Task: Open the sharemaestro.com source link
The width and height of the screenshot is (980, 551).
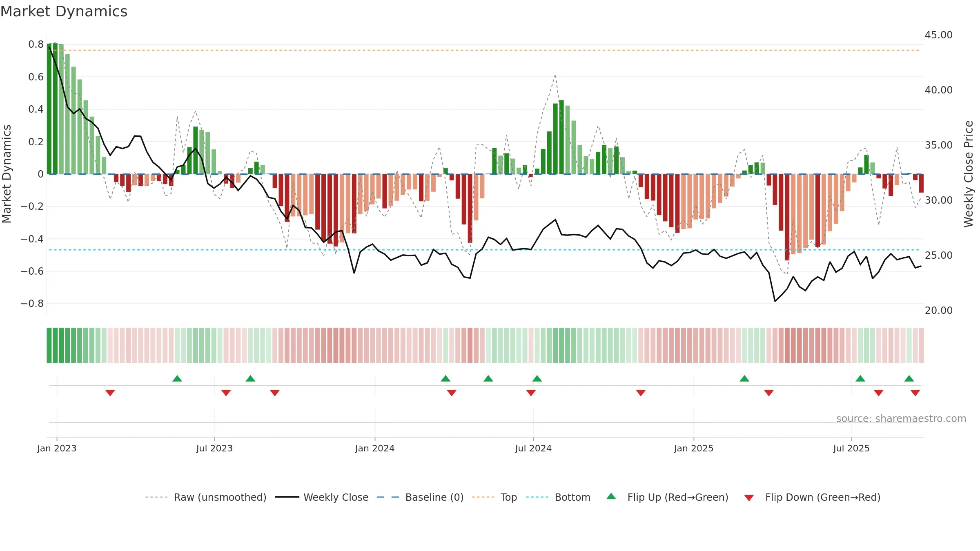Action: pos(901,419)
